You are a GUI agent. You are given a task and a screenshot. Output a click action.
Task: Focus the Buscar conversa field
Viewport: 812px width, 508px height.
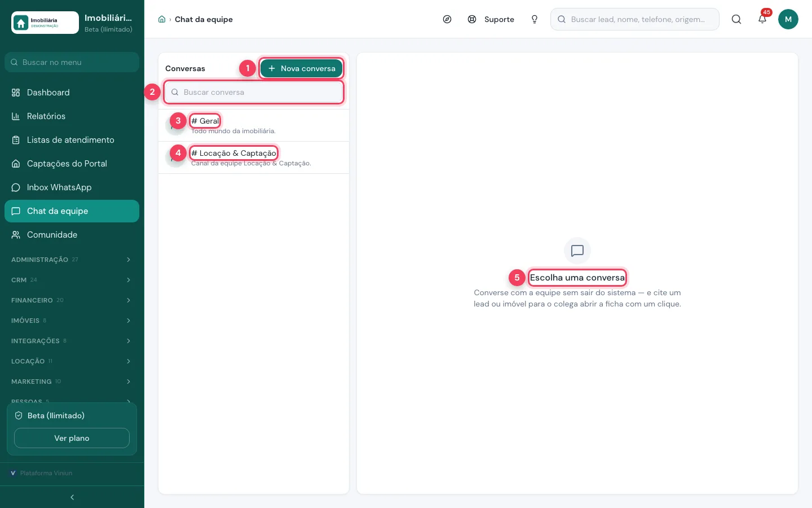[254, 92]
